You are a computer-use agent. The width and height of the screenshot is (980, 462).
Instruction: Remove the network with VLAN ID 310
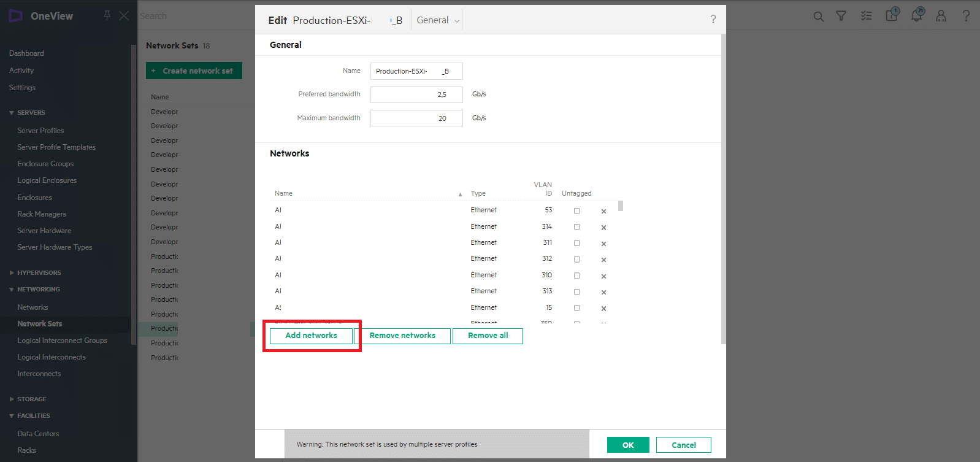click(603, 276)
